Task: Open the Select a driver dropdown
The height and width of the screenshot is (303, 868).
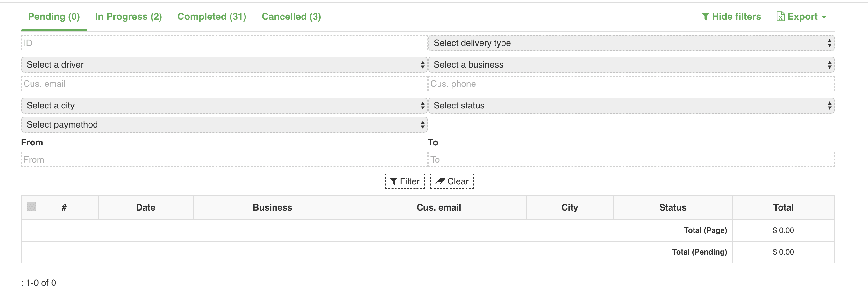Action: point(224,65)
